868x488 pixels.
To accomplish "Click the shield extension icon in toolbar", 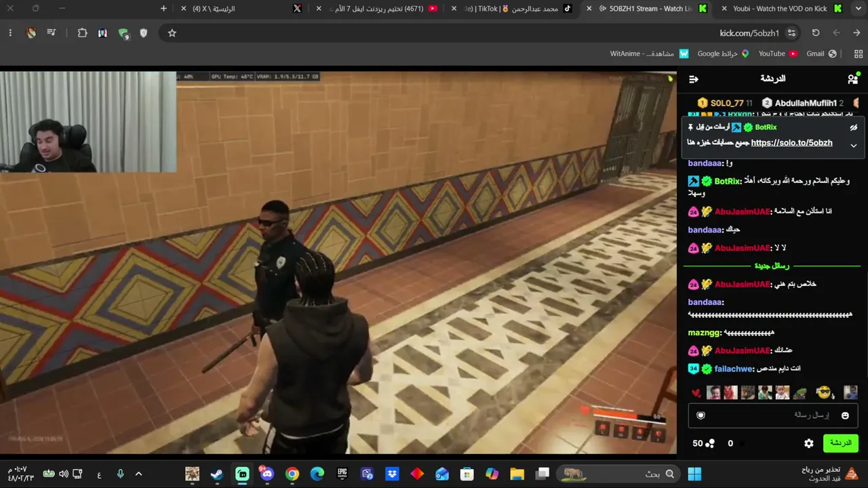I will pyautogui.click(x=143, y=33).
